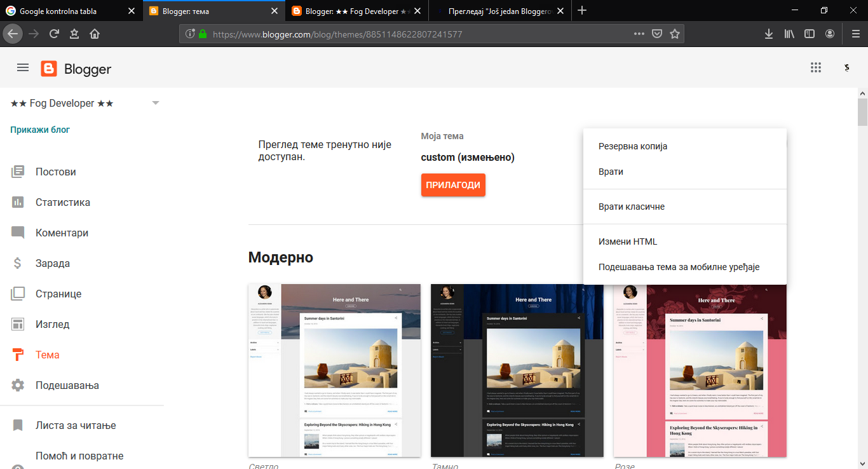
Task: Switch to Google kontrolna tabla tab
Action: [71, 11]
